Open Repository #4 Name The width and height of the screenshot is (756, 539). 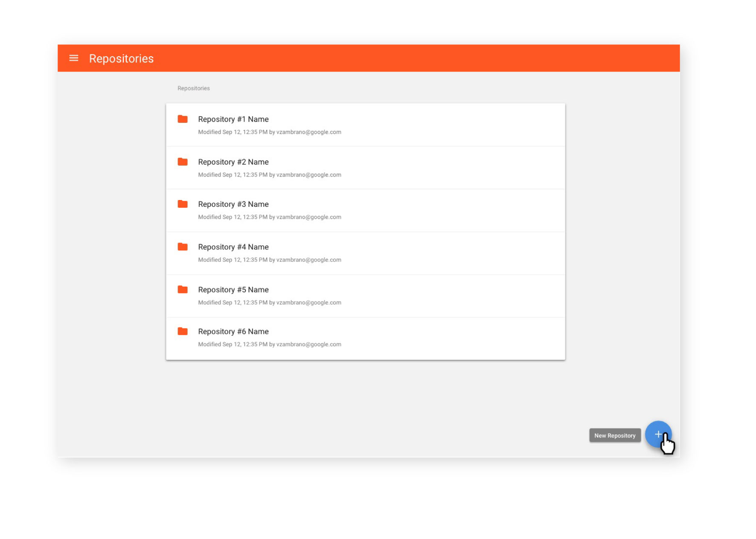pyautogui.click(x=233, y=246)
